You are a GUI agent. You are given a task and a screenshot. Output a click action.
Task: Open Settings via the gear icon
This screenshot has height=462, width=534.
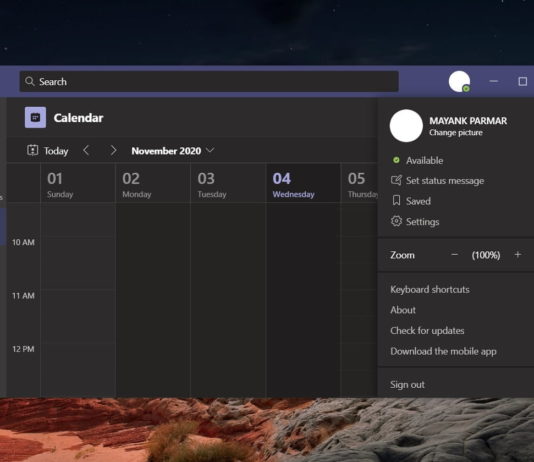[x=396, y=221]
